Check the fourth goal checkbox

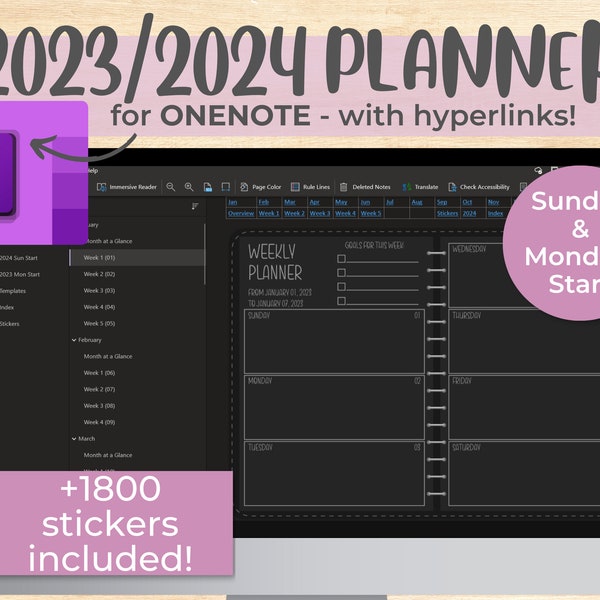341,301
